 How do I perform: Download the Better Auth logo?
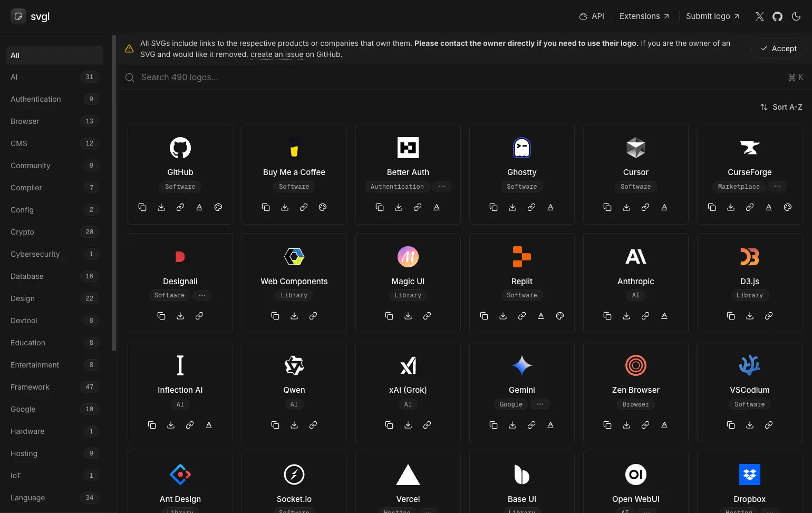pyautogui.click(x=399, y=207)
